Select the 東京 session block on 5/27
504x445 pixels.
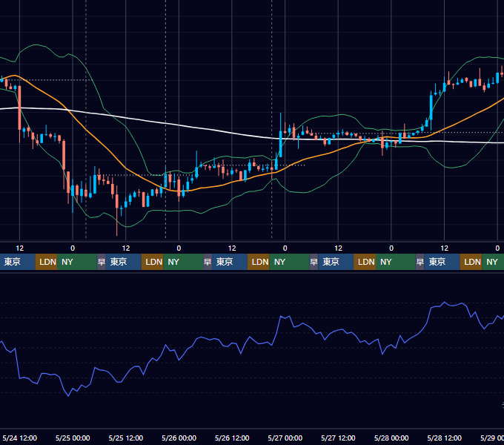(x=336, y=262)
